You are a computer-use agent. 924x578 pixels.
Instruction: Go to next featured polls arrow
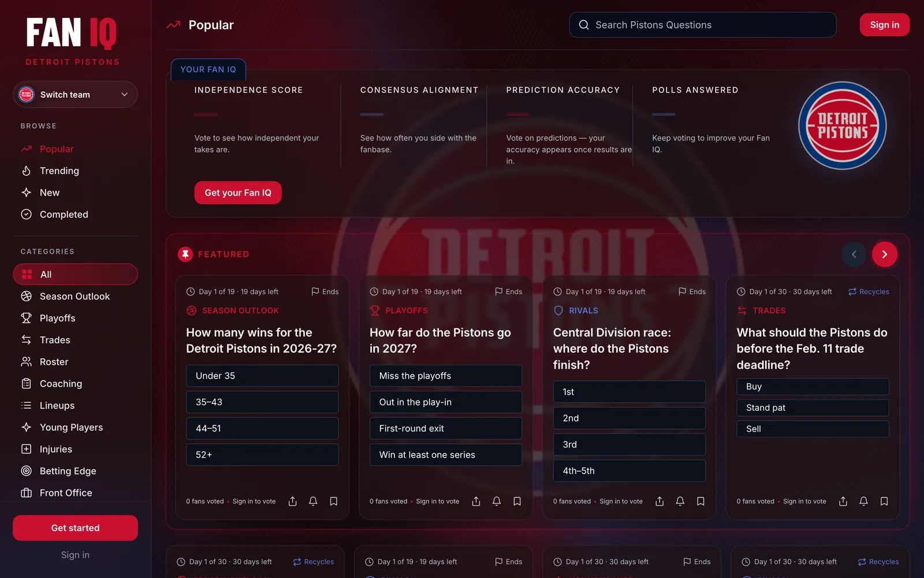pyautogui.click(x=885, y=254)
